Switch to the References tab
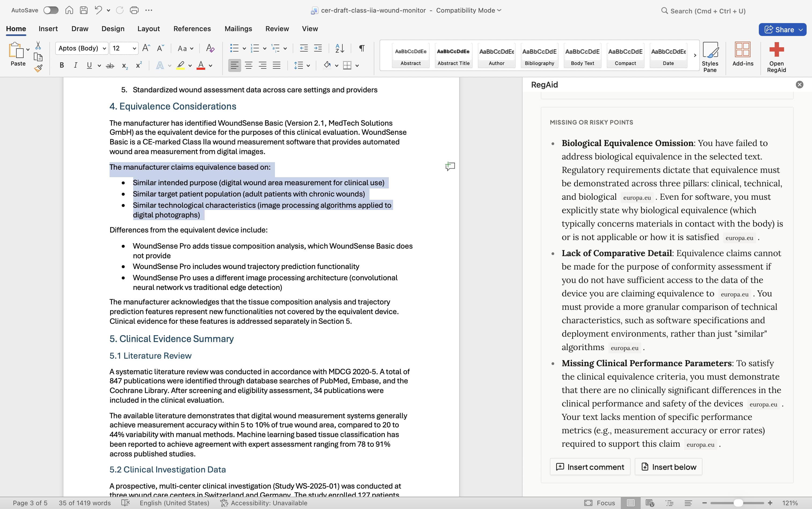Viewport: 812px width, 509px height. (192, 29)
